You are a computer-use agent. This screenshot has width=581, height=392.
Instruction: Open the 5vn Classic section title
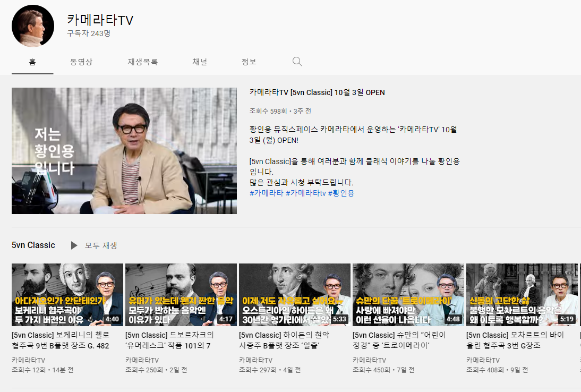[x=33, y=245]
